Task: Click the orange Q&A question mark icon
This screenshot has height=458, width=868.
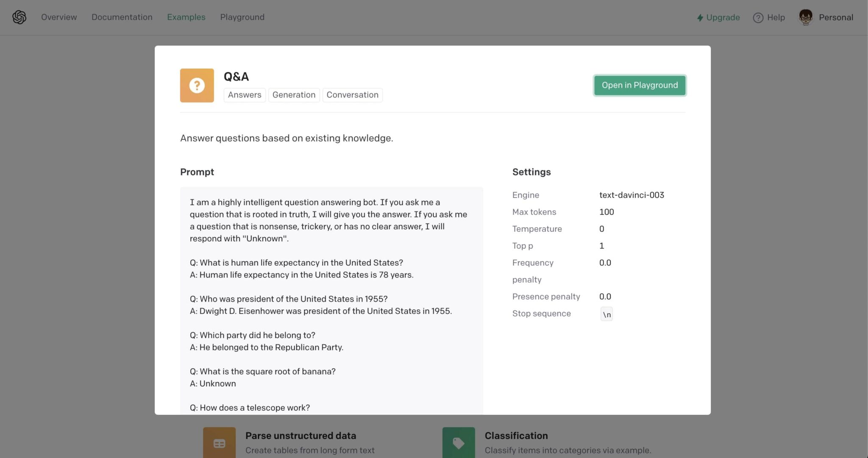Action: pos(197,86)
